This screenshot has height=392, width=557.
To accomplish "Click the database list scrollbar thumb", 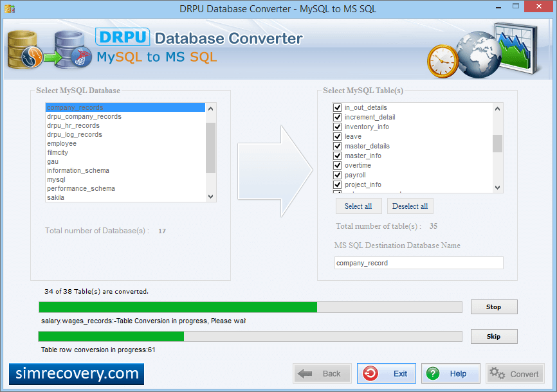I will pyautogui.click(x=211, y=148).
